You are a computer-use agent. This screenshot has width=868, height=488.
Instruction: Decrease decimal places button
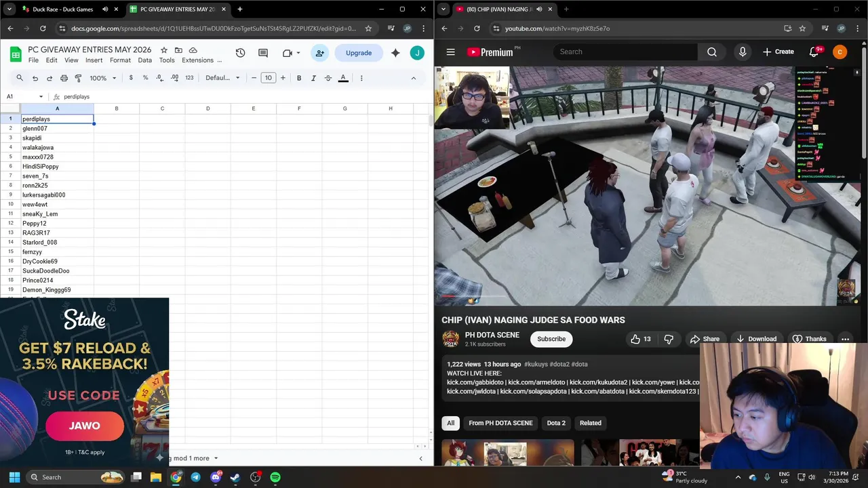pos(159,78)
